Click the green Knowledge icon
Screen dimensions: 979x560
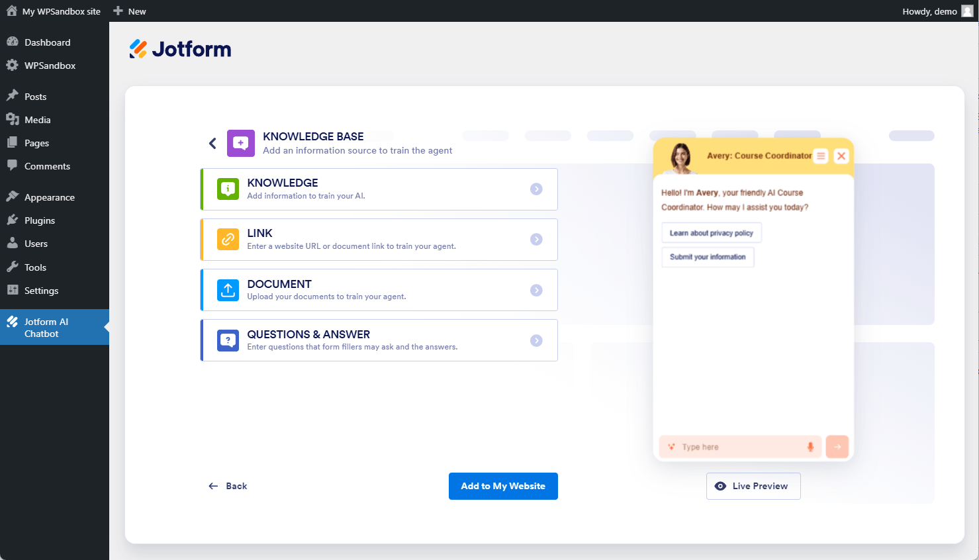[228, 189]
